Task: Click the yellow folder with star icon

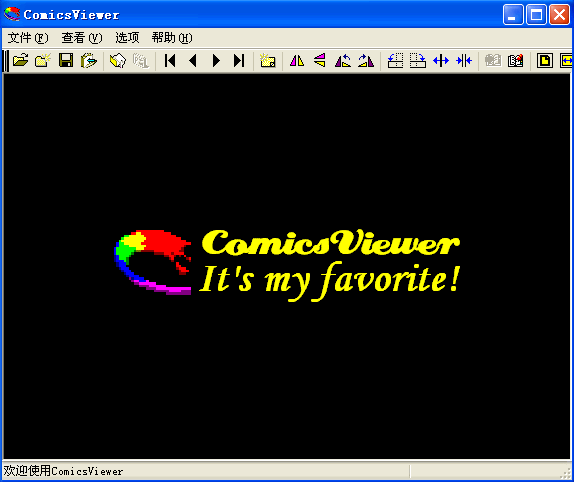Action: point(268,60)
